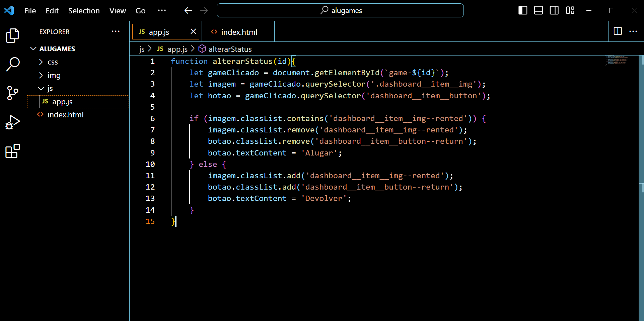Click line number 6 in gutter
This screenshot has width=644, height=321.
coord(152,118)
